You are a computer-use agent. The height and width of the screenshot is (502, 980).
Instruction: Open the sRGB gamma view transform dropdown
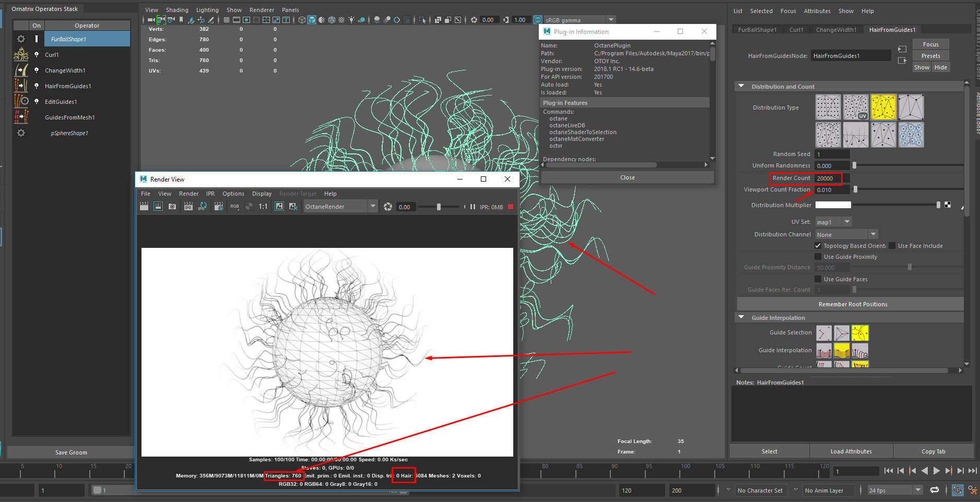tap(611, 20)
